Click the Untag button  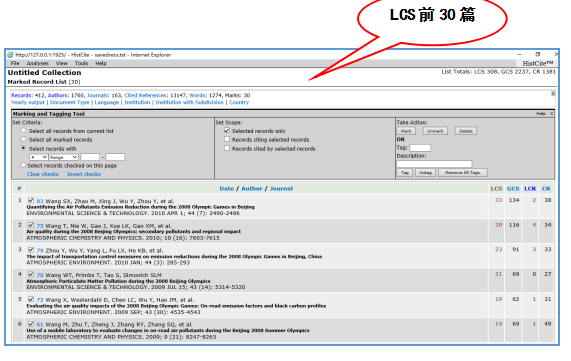pos(425,173)
